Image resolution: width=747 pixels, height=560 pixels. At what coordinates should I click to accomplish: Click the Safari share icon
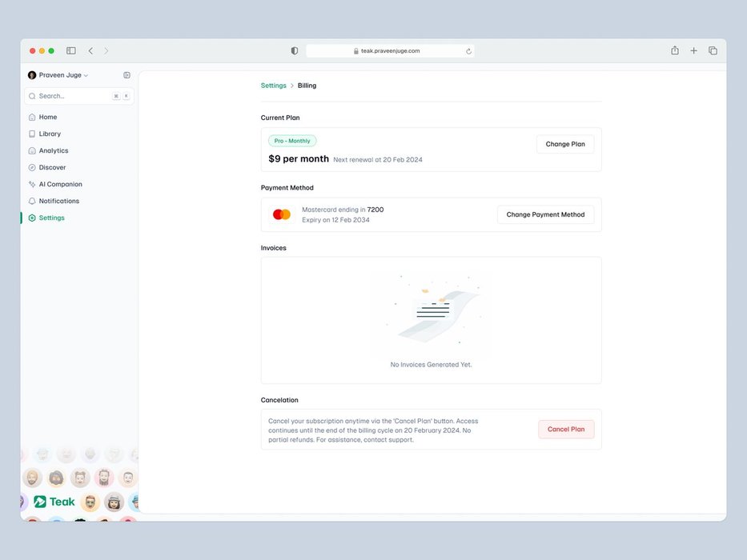pos(675,50)
